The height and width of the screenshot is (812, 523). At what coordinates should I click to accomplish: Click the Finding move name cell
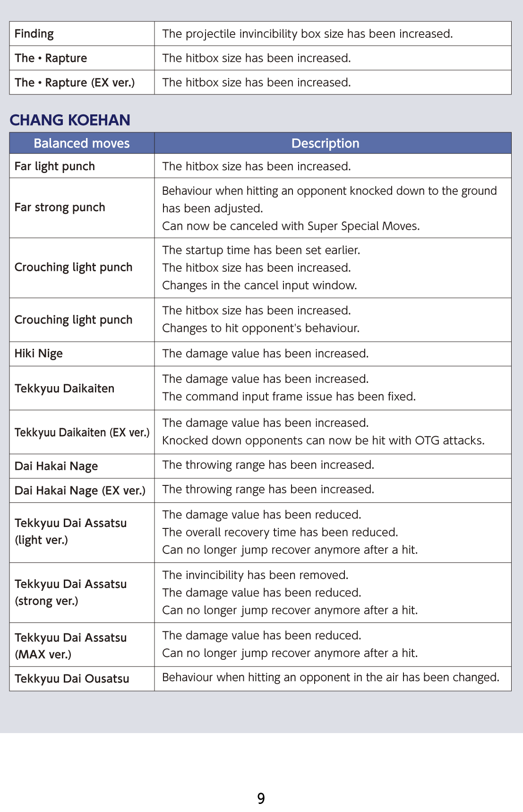click(34, 34)
